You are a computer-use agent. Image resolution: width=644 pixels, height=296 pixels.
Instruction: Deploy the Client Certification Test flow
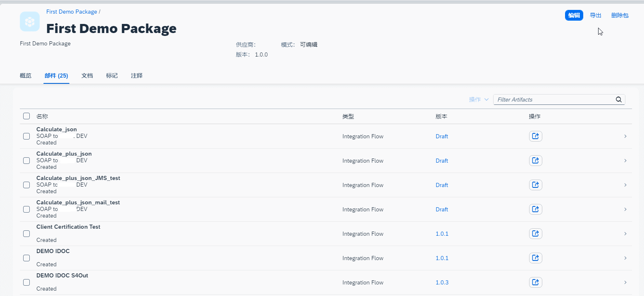click(x=535, y=233)
